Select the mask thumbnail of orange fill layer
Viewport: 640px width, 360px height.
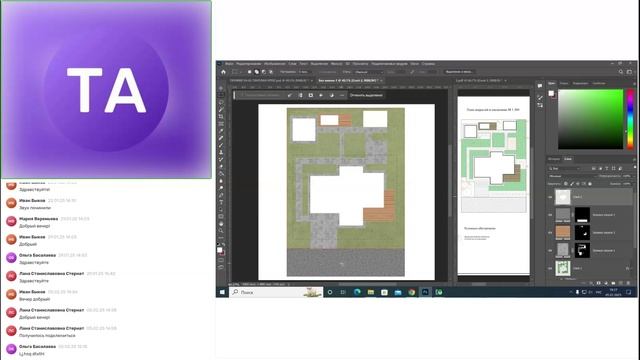point(582,233)
